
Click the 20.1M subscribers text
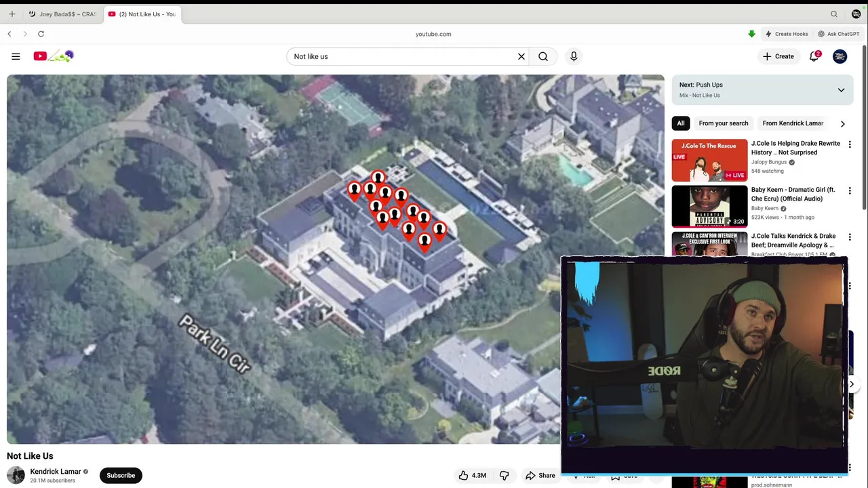click(52, 481)
